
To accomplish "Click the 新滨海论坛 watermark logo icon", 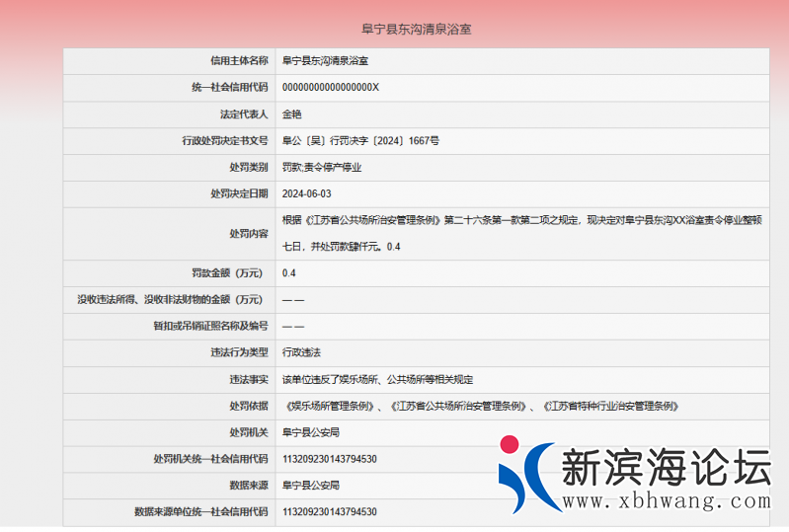I will (x=525, y=477).
